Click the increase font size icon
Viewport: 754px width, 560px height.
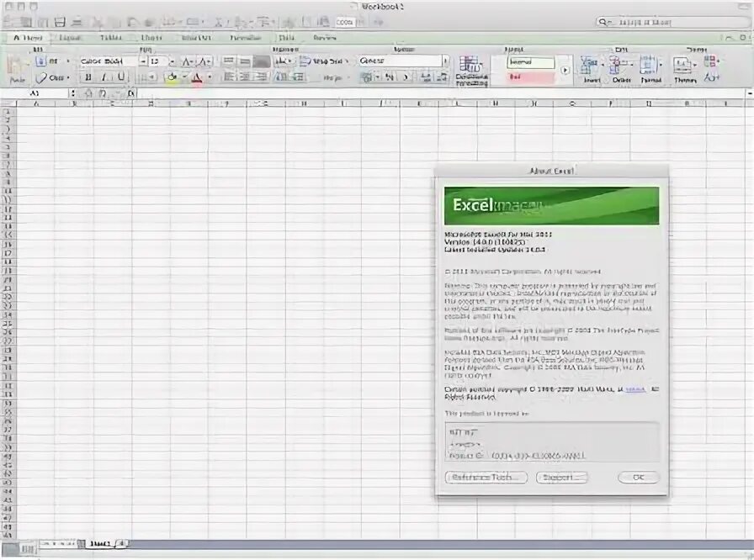[x=188, y=61]
